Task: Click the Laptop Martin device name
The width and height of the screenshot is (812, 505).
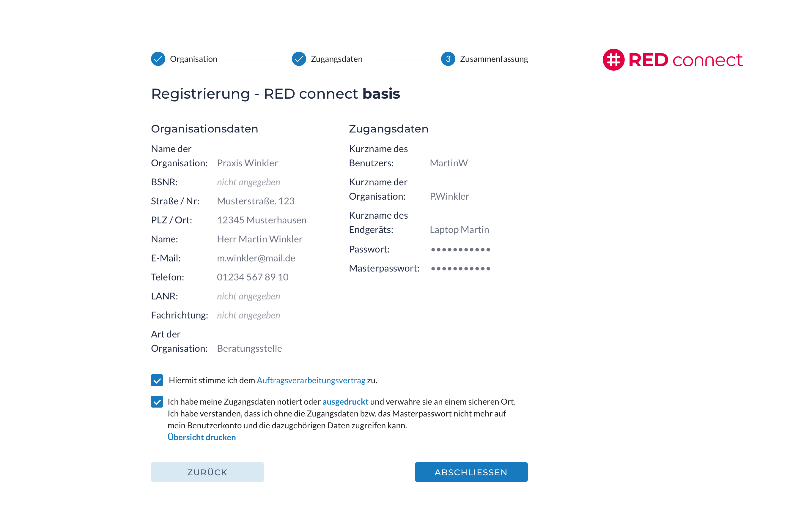Action: click(459, 230)
